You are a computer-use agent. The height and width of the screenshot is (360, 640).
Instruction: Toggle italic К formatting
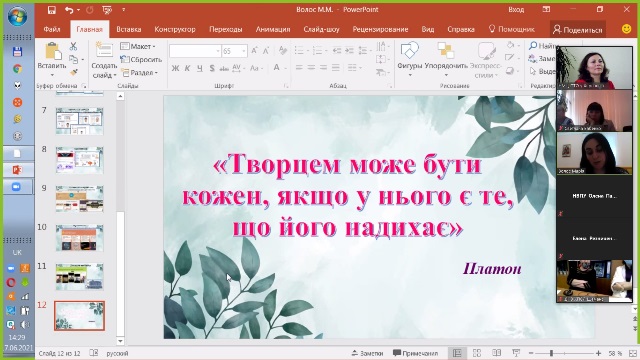coord(187,68)
